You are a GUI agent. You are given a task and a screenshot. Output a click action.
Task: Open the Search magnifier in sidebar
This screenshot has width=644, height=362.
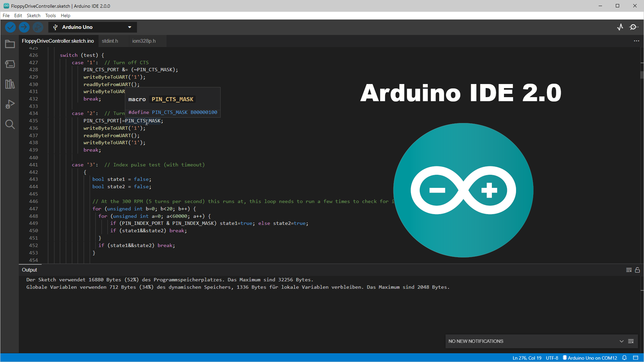[x=10, y=124]
